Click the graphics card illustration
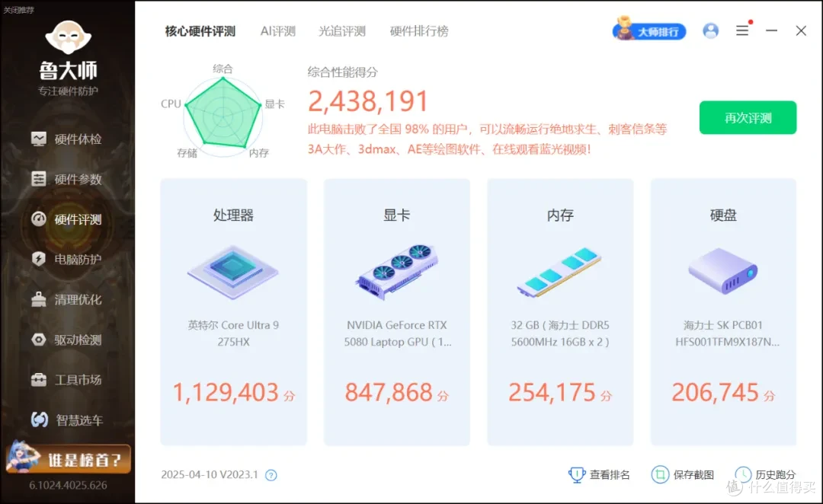The height and width of the screenshot is (504, 823). pos(397,271)
